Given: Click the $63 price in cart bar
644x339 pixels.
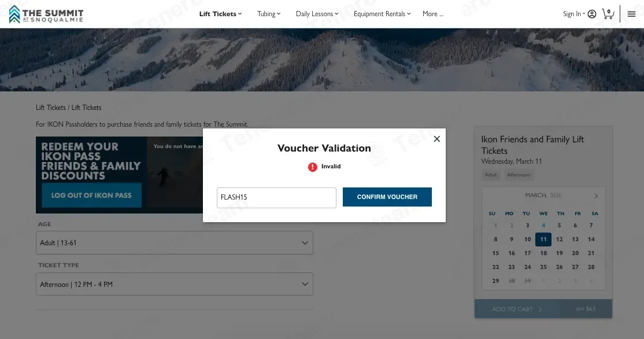Looking at the screenshot, I should tap(591, 308).
